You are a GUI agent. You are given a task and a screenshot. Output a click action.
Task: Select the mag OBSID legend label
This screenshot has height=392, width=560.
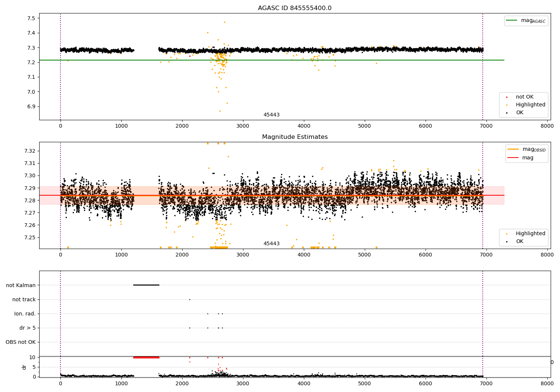click(534, 149)
